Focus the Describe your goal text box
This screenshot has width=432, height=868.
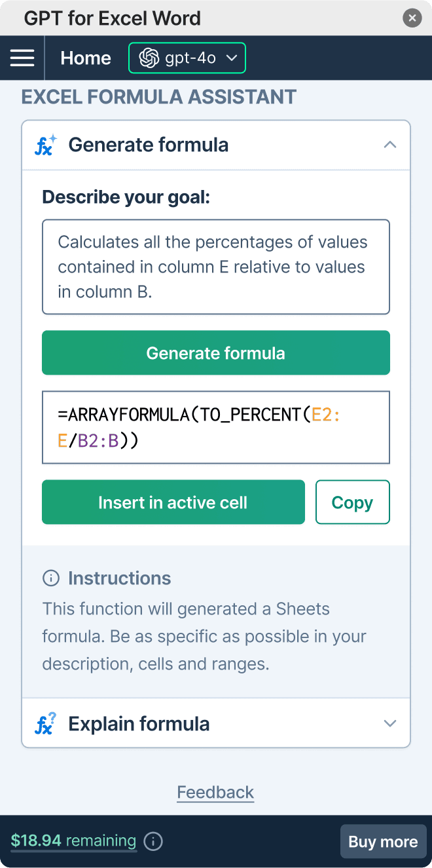(x=216, y=267)
